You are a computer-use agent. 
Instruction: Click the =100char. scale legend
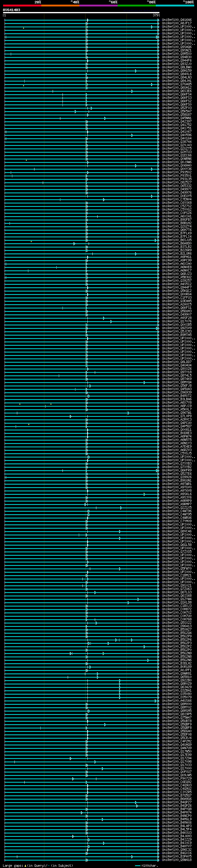147,866
